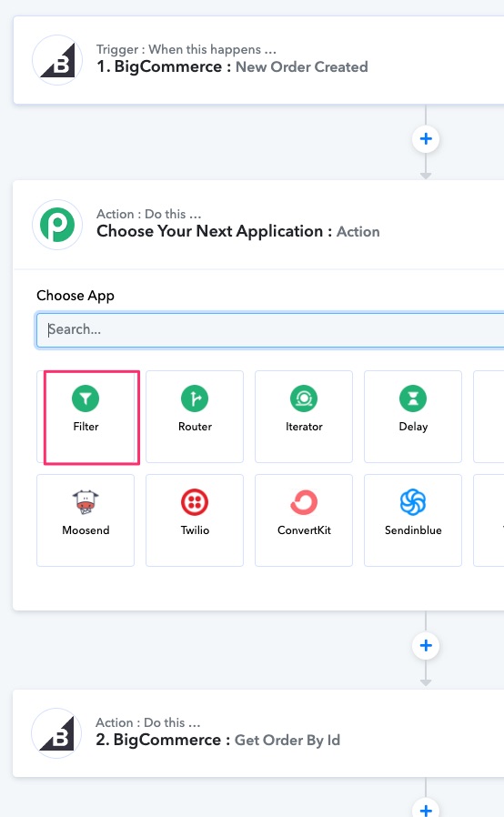Screen dimensions: 504x817
Task: Click the Pabbly logo in the action step
Action: pyautogui.click(x=57, y=225)
